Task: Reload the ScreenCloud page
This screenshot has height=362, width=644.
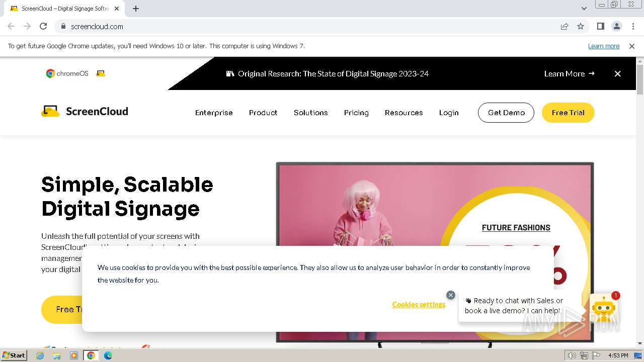Action: click(43, 26)
